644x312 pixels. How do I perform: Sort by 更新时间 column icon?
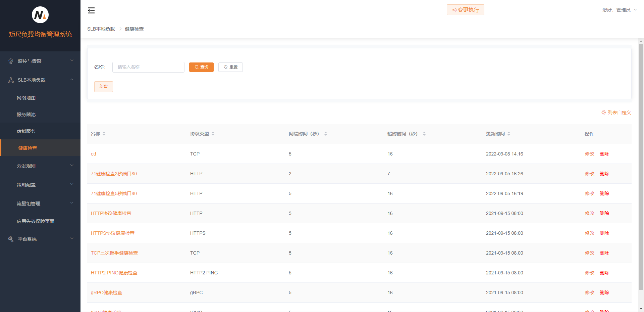tap(509, 134)
